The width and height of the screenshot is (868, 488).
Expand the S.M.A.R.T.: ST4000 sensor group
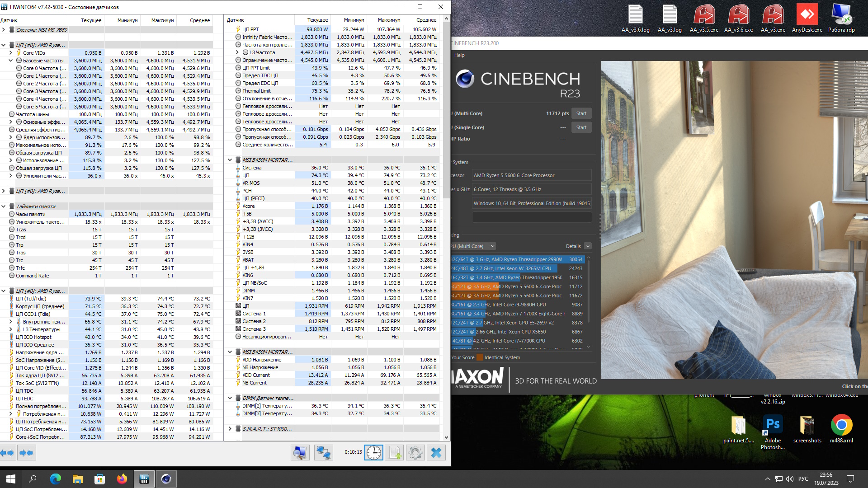coord(230,429)
